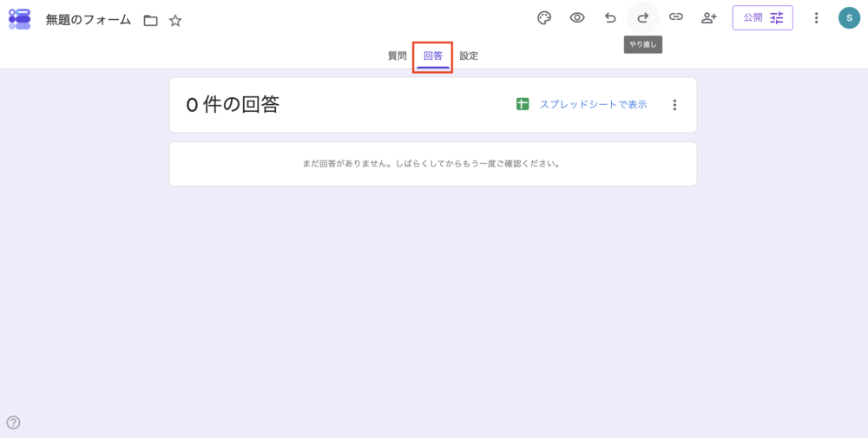Open the header three-dot more menu

coord(816,17)
